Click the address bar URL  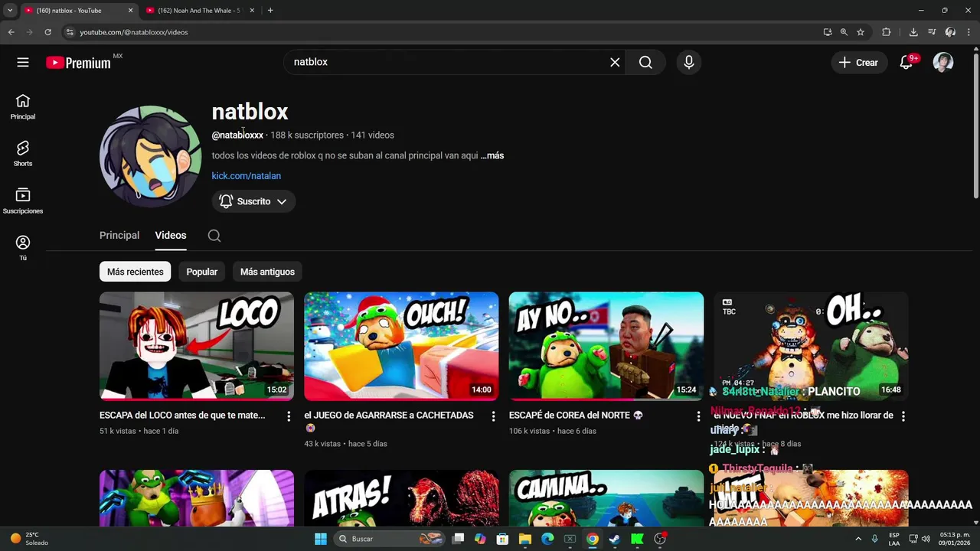click(x=134, y=32)
